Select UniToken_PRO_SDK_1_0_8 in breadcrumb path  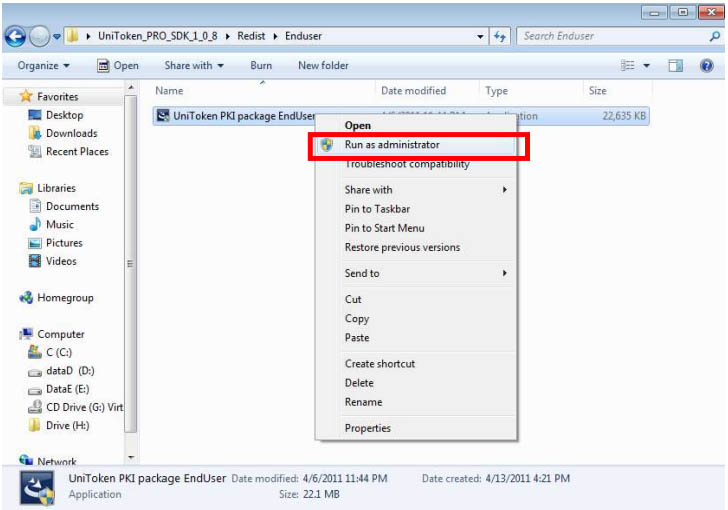157,36
